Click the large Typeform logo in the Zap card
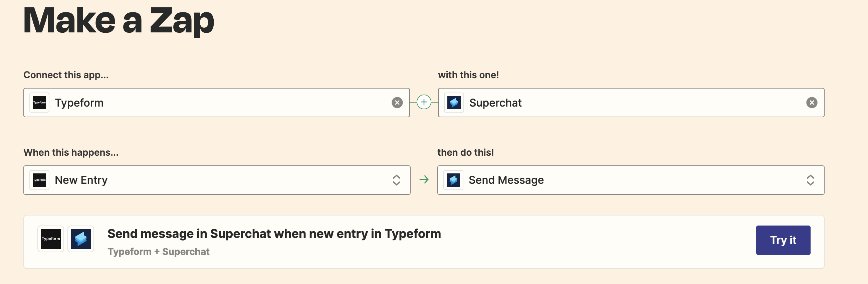The height and width of the screenshot is (284, 868). click(50, 239)
